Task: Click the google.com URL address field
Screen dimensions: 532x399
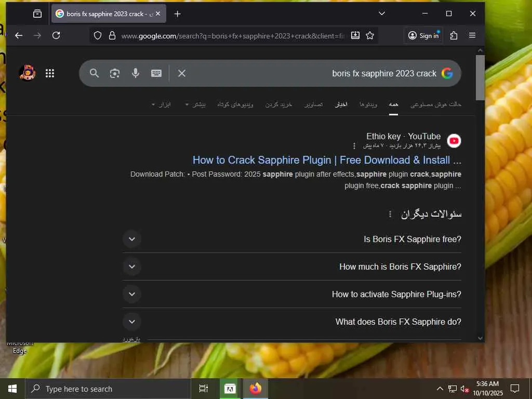Action: tap(232, 36)
